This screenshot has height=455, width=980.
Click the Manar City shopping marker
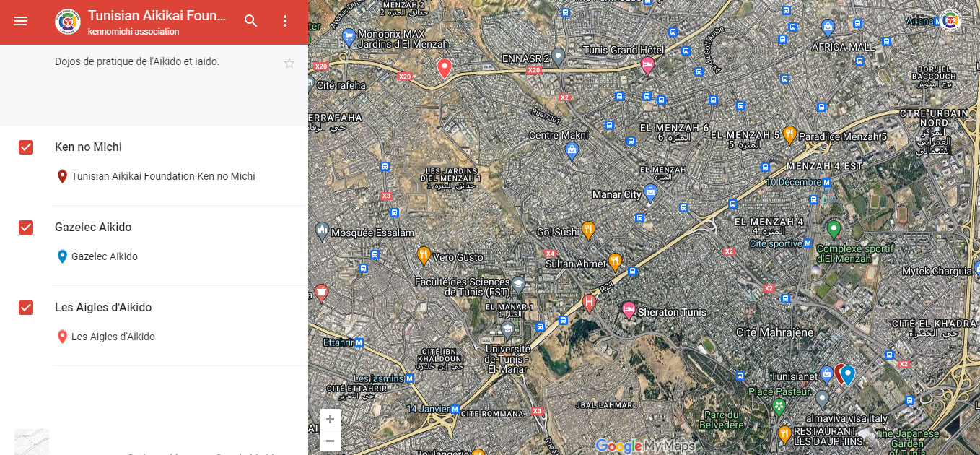(x=650, y=192)
